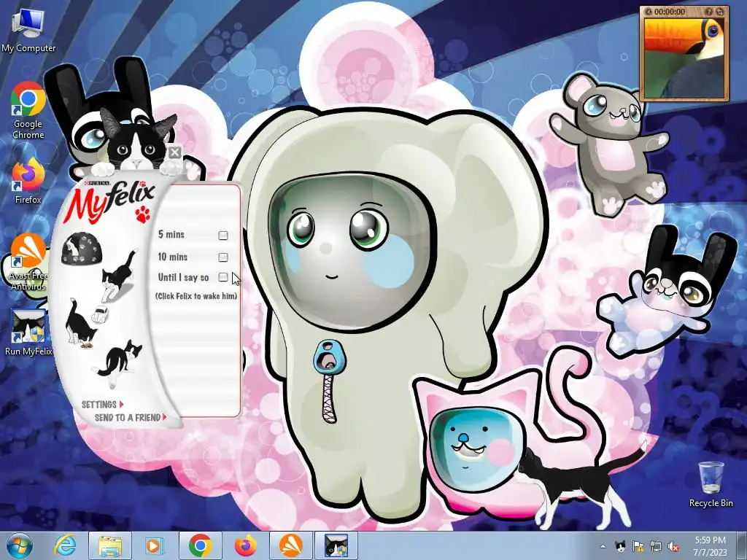
Task: Select the cat bed sleep icon in MyFelix
Action: tap(82, 248)
